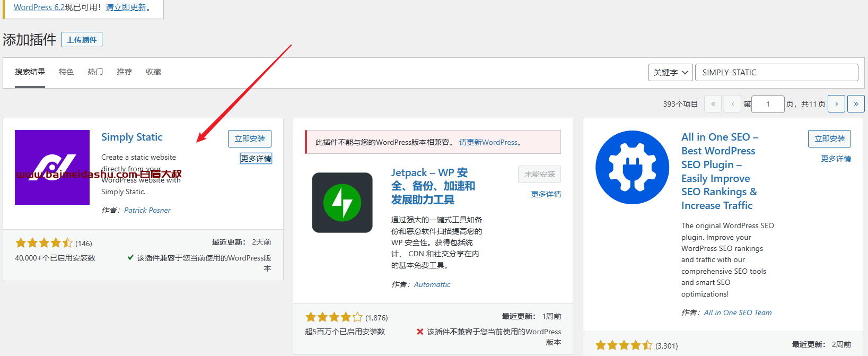This screenshot has height=356, width=868.
Task: Visit author Automattic's page
Action: (432, 284)
